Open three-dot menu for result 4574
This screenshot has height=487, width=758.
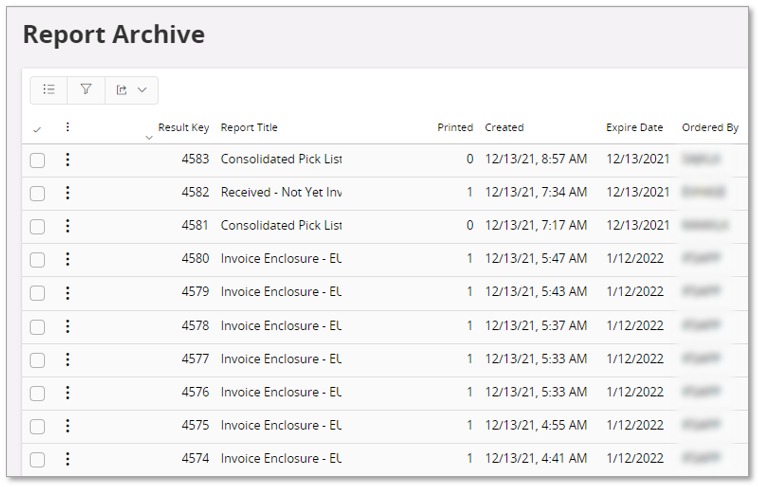(x=67, y=459)
